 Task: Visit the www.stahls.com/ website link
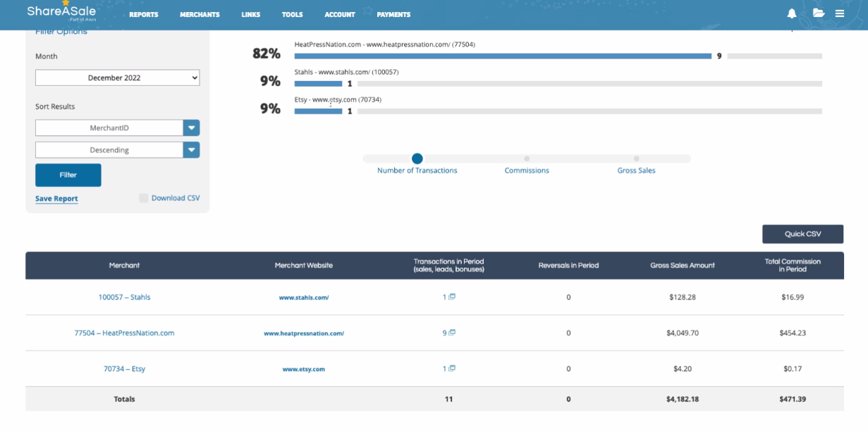304,298
